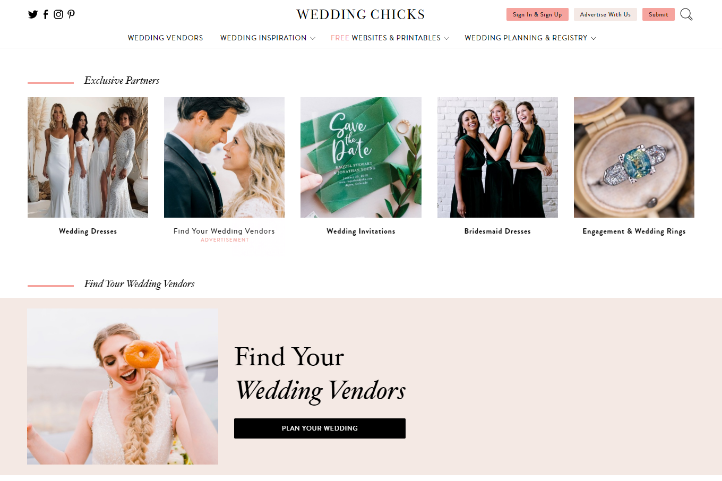
Task: Expand Free Websites & Printables menu
Action: click(x=390, y=38)
